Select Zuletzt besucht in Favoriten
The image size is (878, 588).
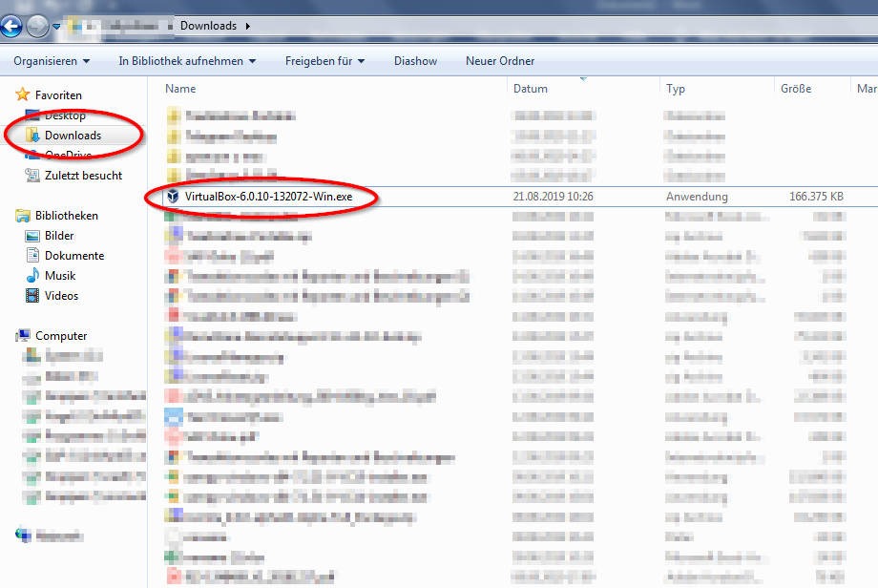pos(83,176)
